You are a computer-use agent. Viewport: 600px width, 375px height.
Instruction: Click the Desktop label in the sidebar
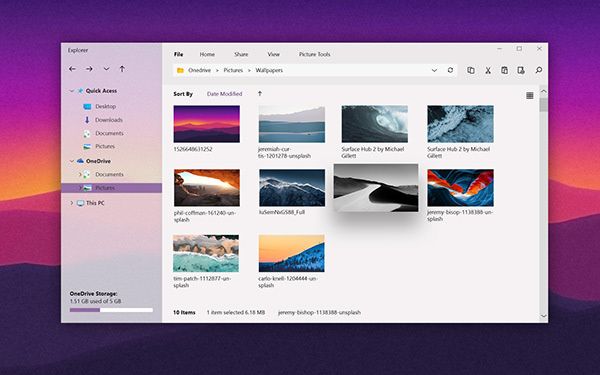click(106, 106)
